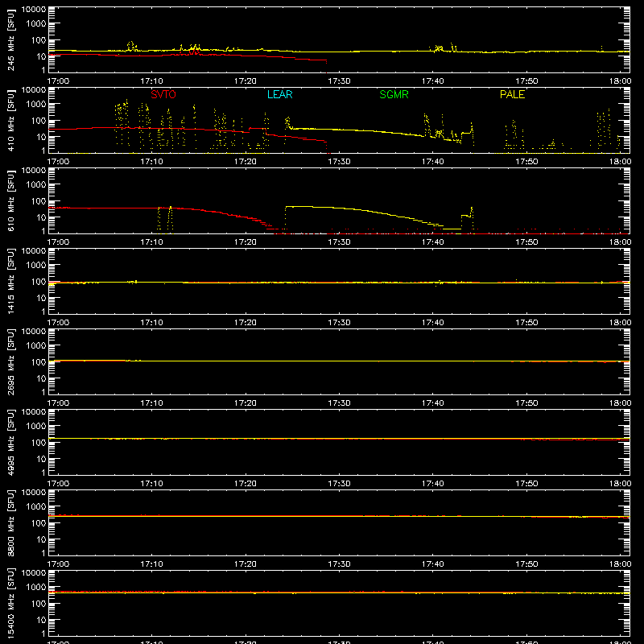This screenshot has height=644, width=644.
Task: Click the cyan LEAR station label
Action: click(279, 94)
